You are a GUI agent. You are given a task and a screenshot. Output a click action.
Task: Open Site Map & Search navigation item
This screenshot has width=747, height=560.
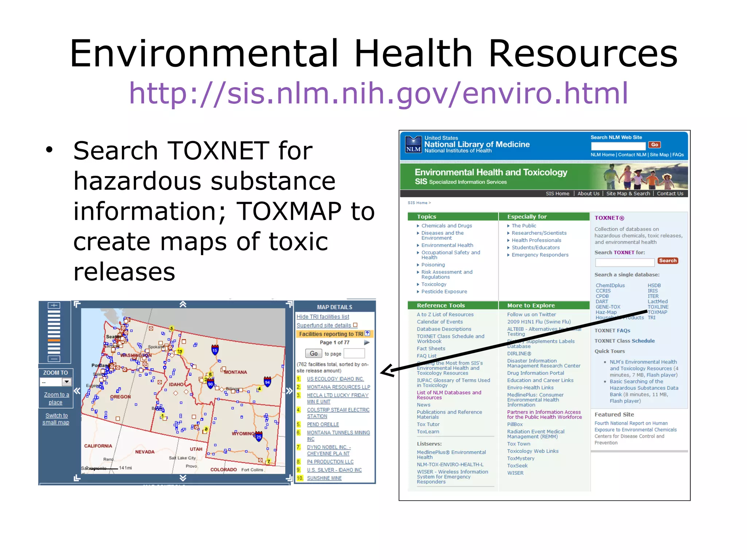point(628,194)
